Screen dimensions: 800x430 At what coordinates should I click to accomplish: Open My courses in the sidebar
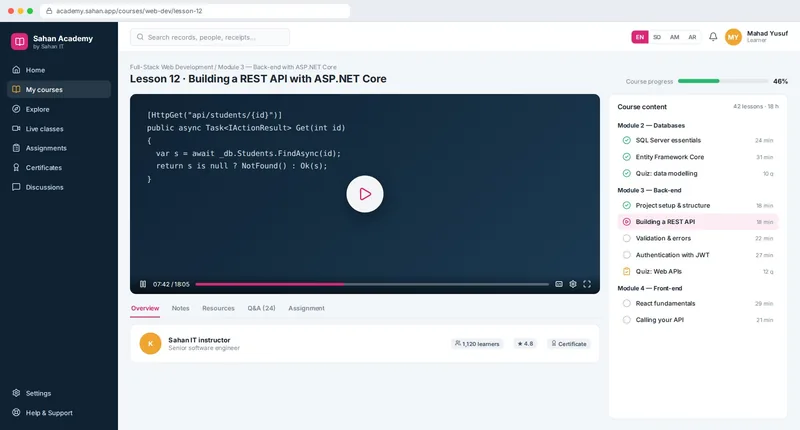pos(59,89)
